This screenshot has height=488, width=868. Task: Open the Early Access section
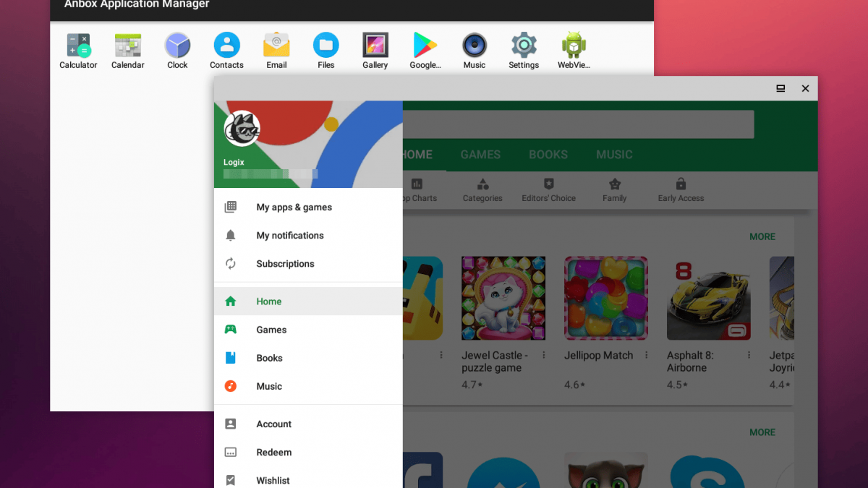(x=681, y=191)
